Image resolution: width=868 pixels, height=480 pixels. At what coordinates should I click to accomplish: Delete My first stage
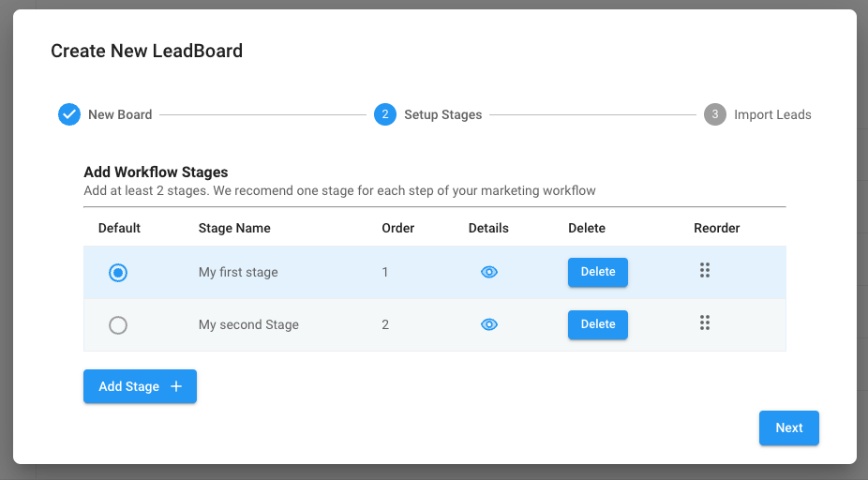click(x=598, y=272)
